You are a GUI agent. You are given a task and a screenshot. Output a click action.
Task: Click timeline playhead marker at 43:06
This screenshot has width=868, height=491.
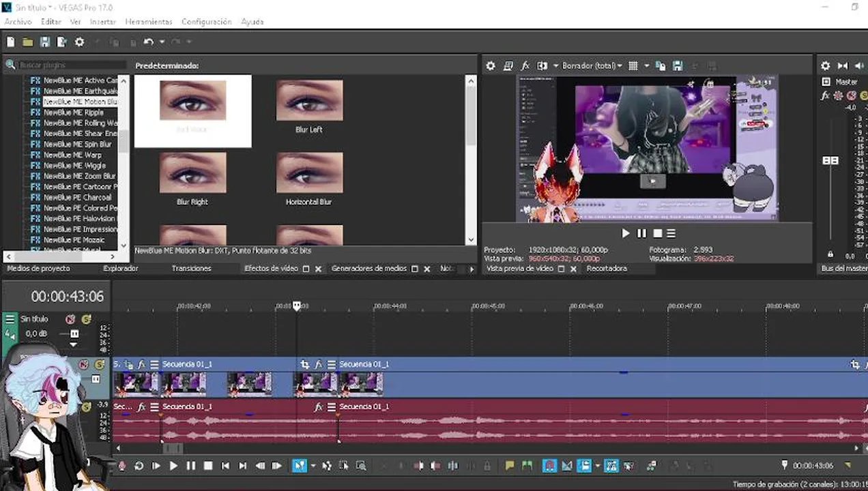tap(297, 306)
